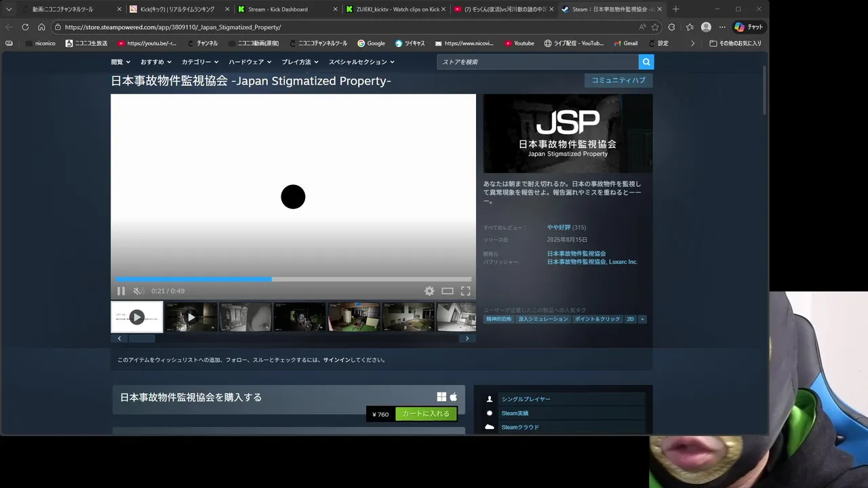This screenshot has width=868, height=488.
Task: Focus the store search field
Action: (538, 62)
